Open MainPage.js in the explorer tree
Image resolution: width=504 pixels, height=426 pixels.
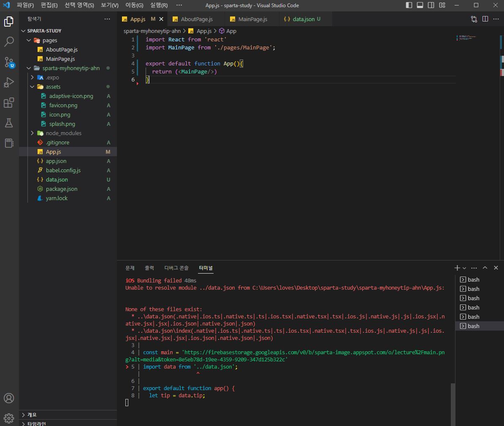[68, 59]
